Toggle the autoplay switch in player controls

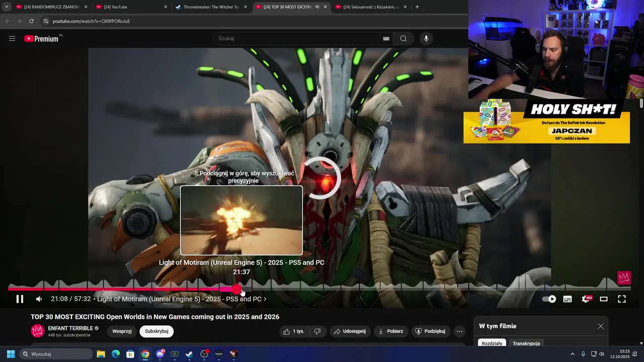coord(549,299)
